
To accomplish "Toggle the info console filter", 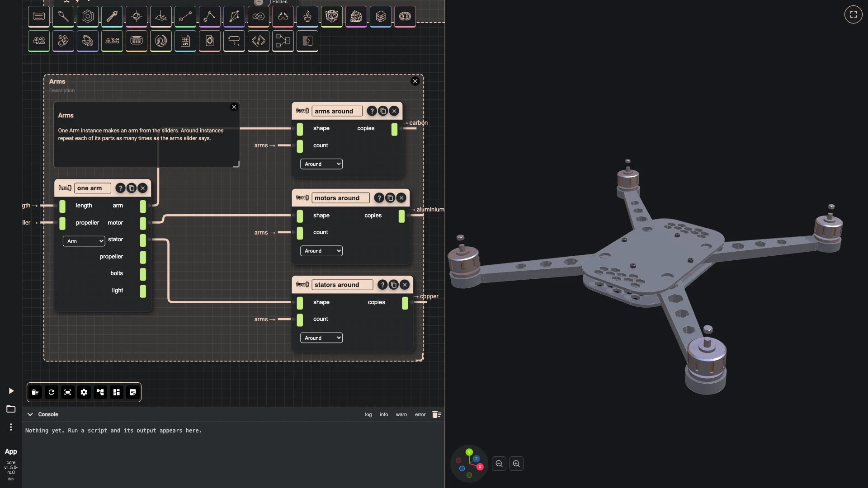I will [x=384, y=414].
